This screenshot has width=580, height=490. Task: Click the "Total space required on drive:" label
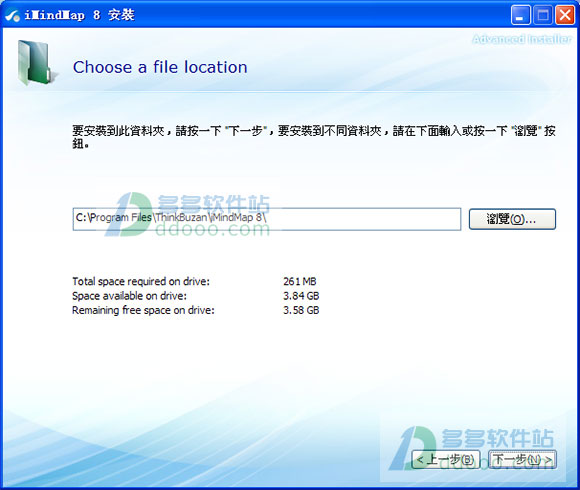[x=141, y=281]
